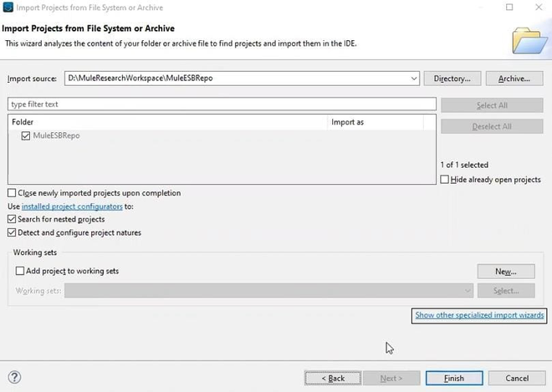Click the help question mark icon
This screenshot has width=552, height=392.
tap(14, 378)
